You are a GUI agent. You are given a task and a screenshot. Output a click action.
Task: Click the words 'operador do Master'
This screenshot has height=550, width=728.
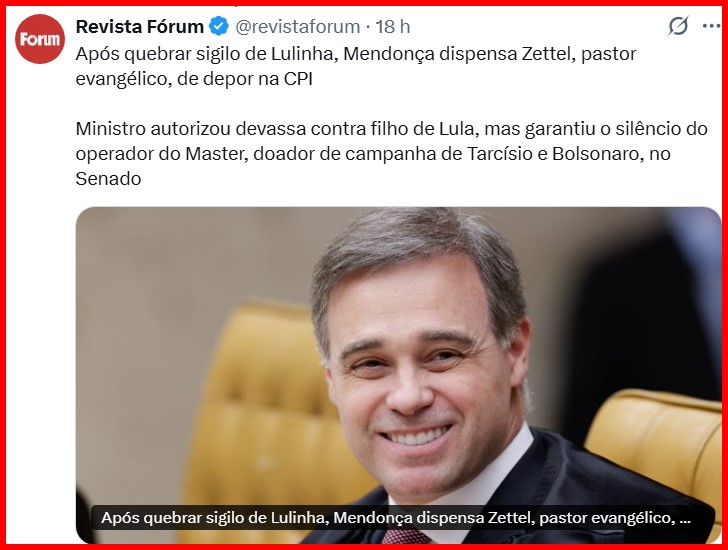pyautogui.click(x=160, y=154)
